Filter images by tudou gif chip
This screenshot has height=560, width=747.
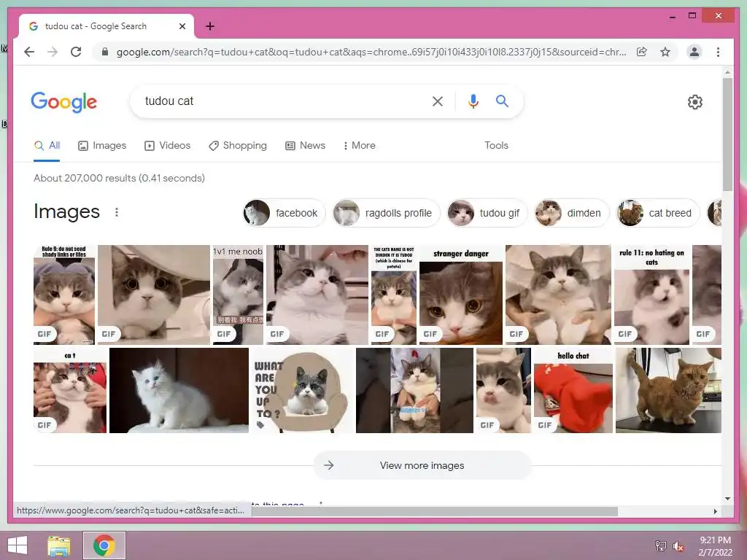(x=487, y=213)
